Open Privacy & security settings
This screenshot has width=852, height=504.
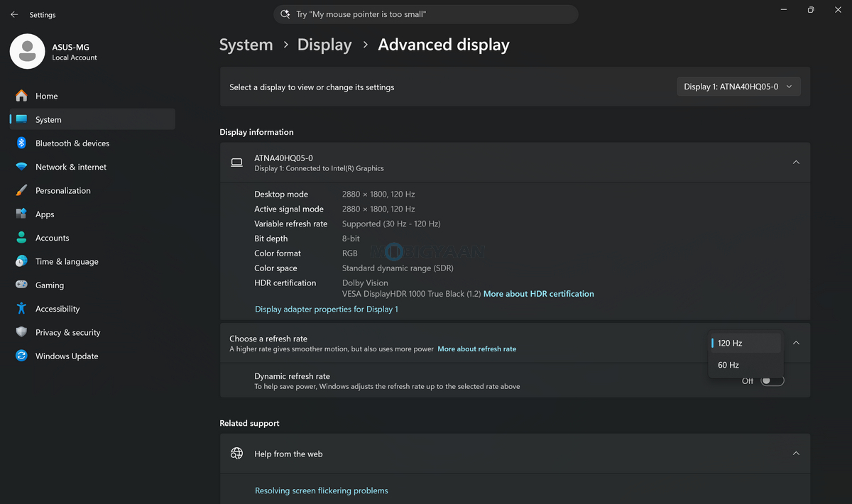pos(92,332)
